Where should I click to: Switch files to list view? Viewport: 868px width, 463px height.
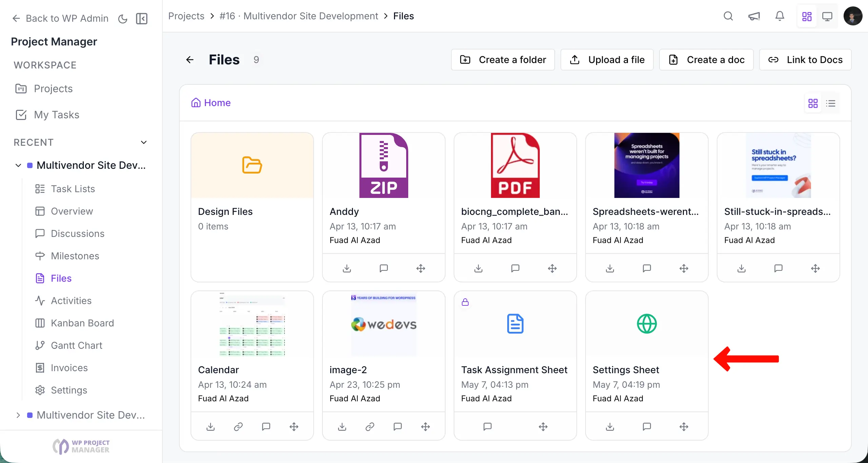pos(831,103)
